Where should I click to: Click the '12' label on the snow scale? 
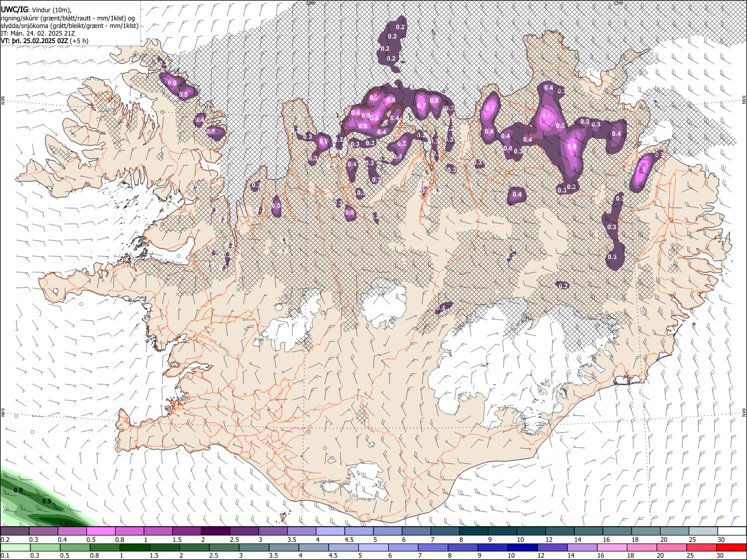[549, 540]
